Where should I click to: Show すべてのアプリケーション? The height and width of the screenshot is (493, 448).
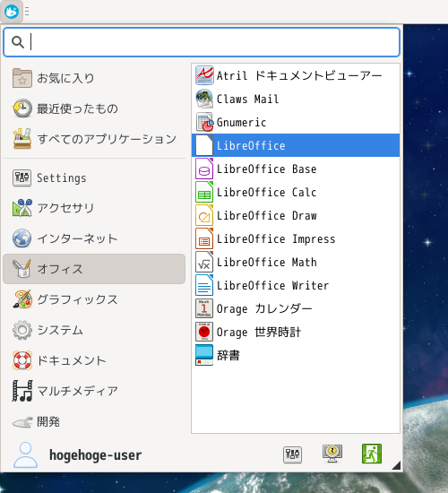[x=94, y=139]
